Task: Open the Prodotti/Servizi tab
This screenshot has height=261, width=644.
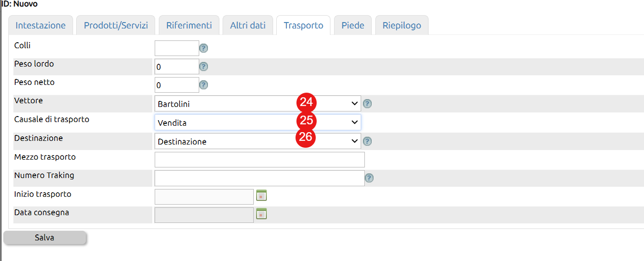Action: point(116,25)
